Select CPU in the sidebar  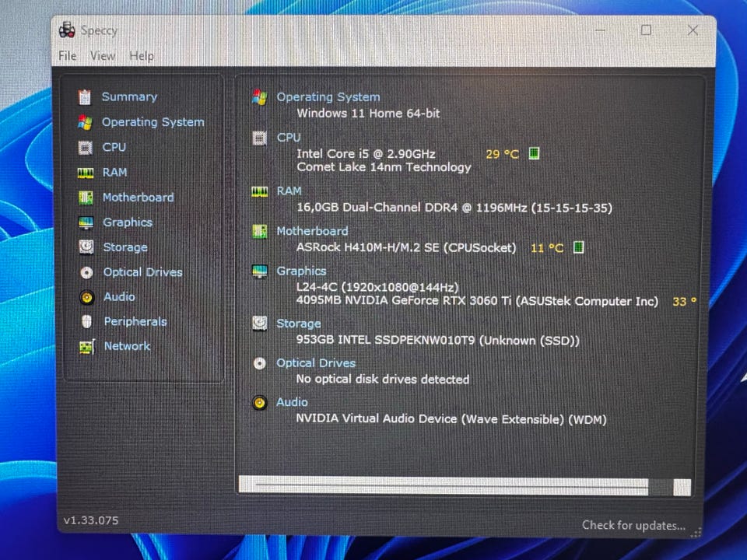click(114, 147)
